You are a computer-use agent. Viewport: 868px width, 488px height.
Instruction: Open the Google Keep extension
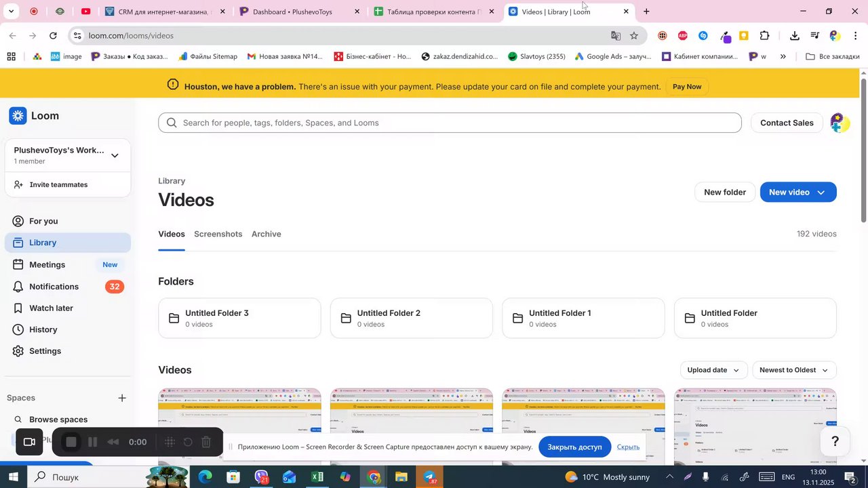point(744,35)
